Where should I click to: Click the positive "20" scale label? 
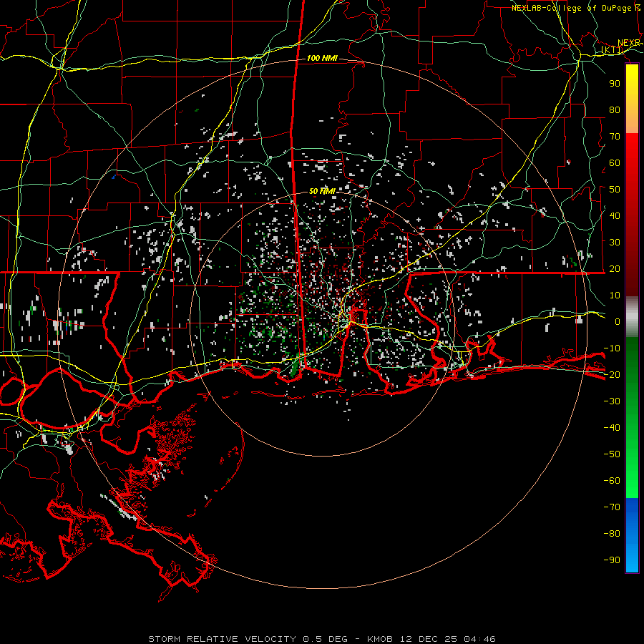click(x=615, y=269)
